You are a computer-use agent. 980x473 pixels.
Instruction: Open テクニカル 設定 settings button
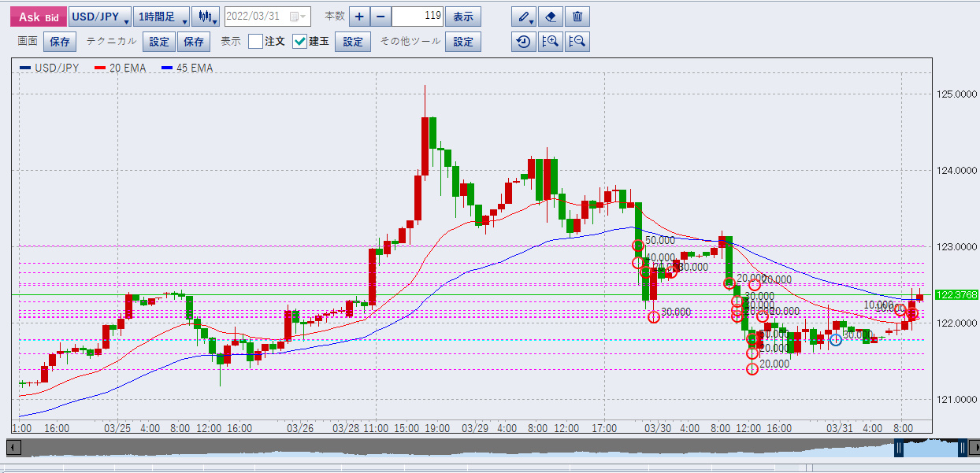(x=159, y=42)
